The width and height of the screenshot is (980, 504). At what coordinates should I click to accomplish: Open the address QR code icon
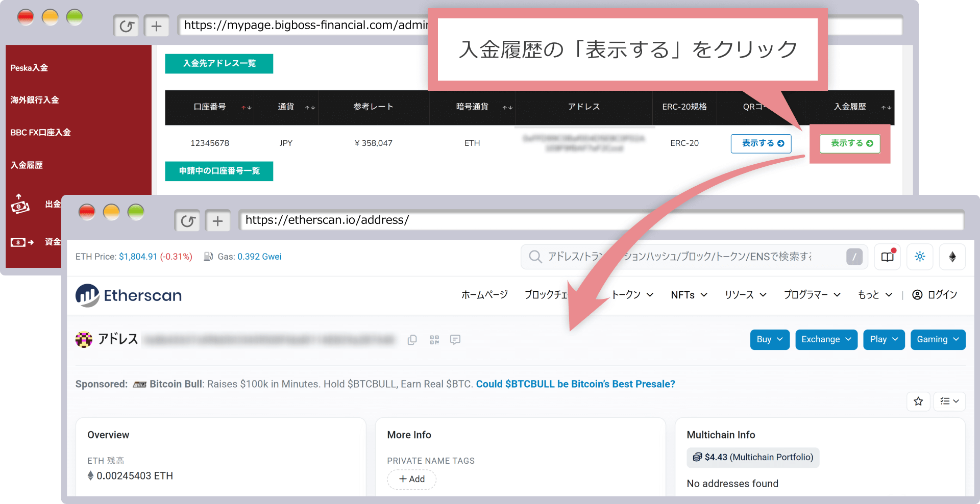coord(434,340)
